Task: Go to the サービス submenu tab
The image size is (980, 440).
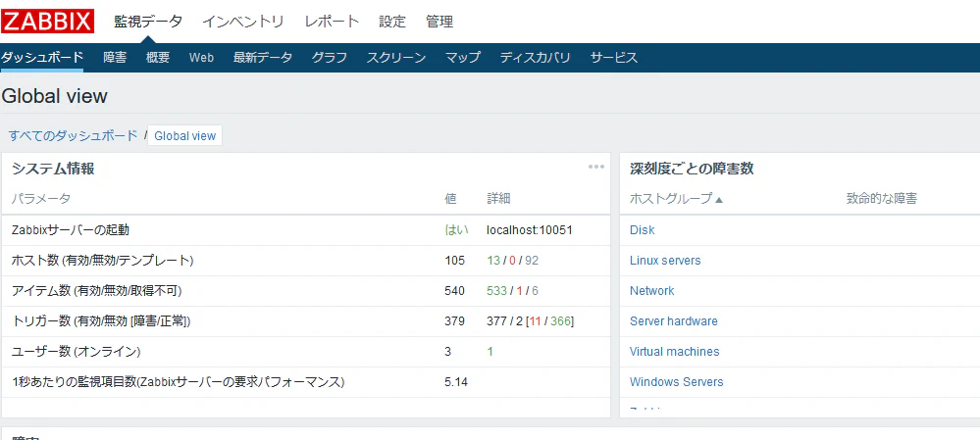Action: [x=614, y=58]
